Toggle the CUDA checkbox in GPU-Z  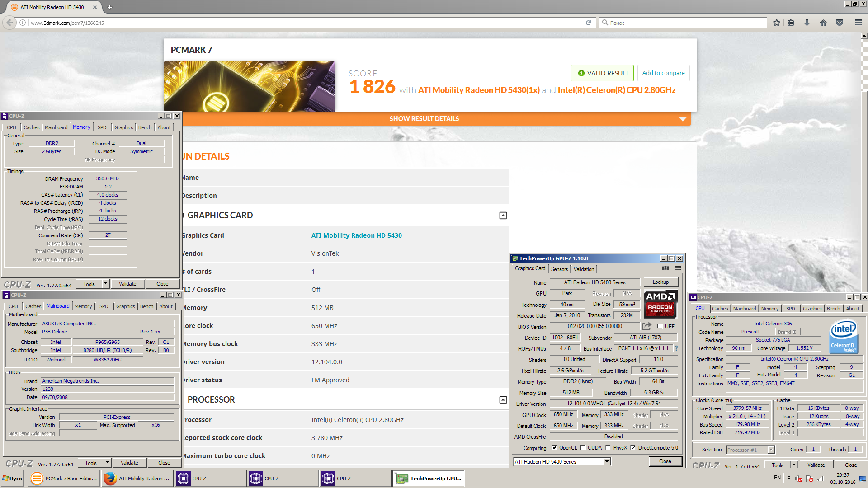pyautogui.click(x=583, y=448)
